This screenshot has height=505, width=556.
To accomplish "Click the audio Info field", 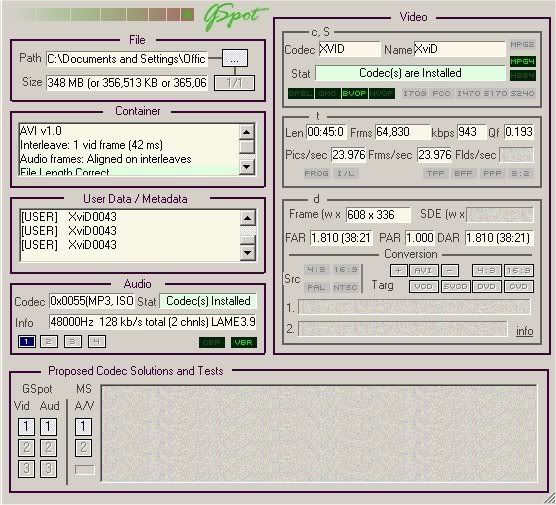I will click(x=152, y=322).
